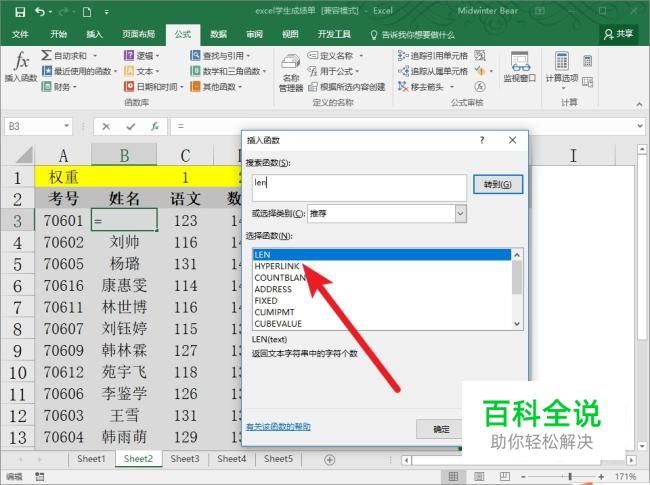Click Evaluate Formula icon in Formula Auditing
The height and width of the screenshot is (485, 650).
[480, 87]
